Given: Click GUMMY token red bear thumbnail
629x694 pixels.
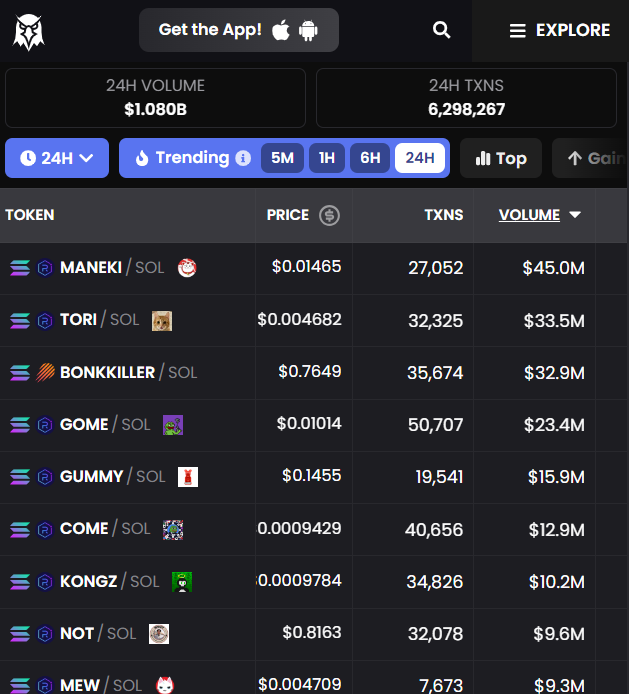Looking at the screenshot, I should click(188, 477).
